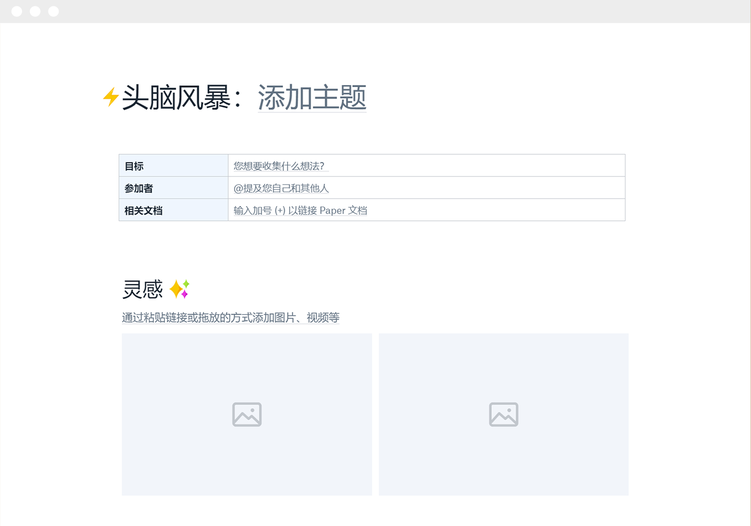The height and width of the screenshot is (526, 751).
Task: Click the sparkles emoji next to 灵感
Action: [179, 289]
